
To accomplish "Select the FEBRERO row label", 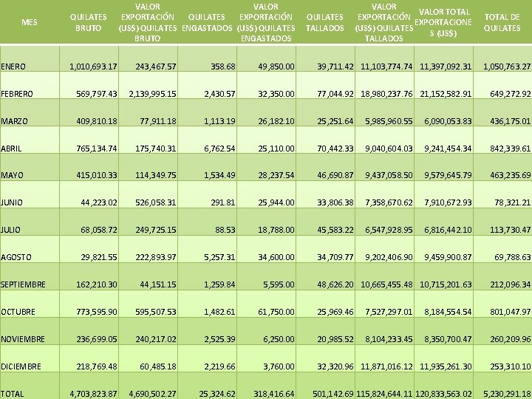I will tap(16, 94).
